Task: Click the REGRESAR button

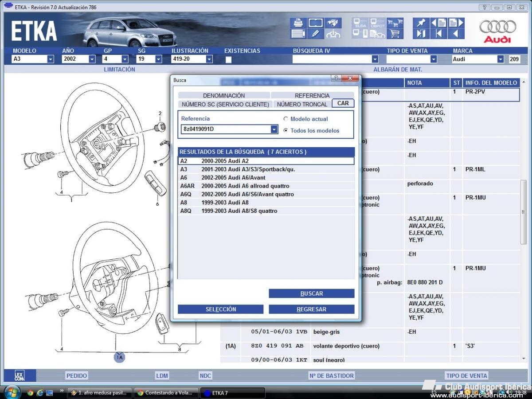Action: [x=312, y=309]
